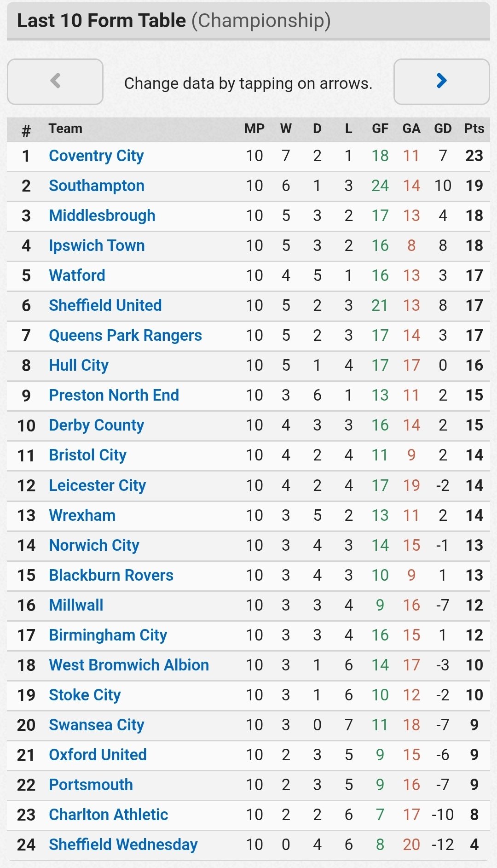The image size is (497, 868).
Task: Open Derby County team page
Action: click(x=96, y=425)
